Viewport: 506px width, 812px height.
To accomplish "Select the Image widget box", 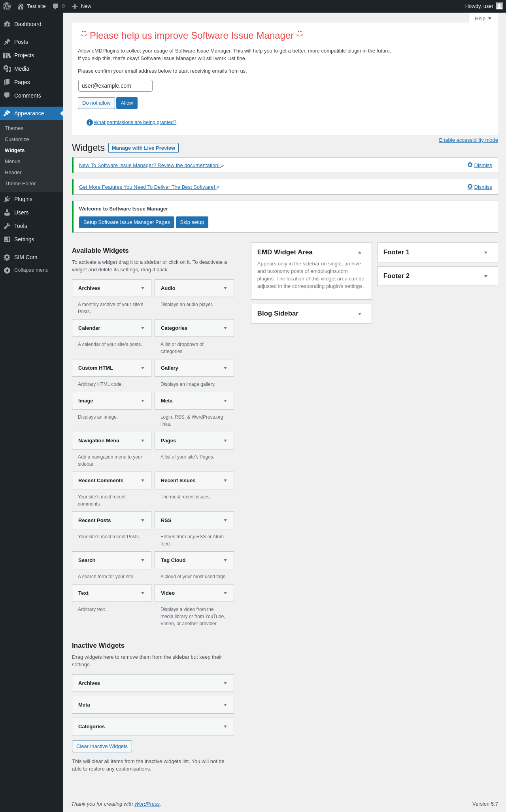I will point(111,401).
